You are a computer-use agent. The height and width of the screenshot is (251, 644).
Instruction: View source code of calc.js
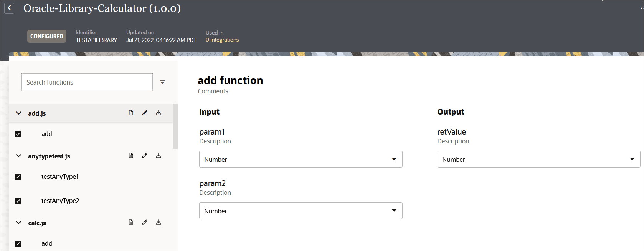(131, 223)
